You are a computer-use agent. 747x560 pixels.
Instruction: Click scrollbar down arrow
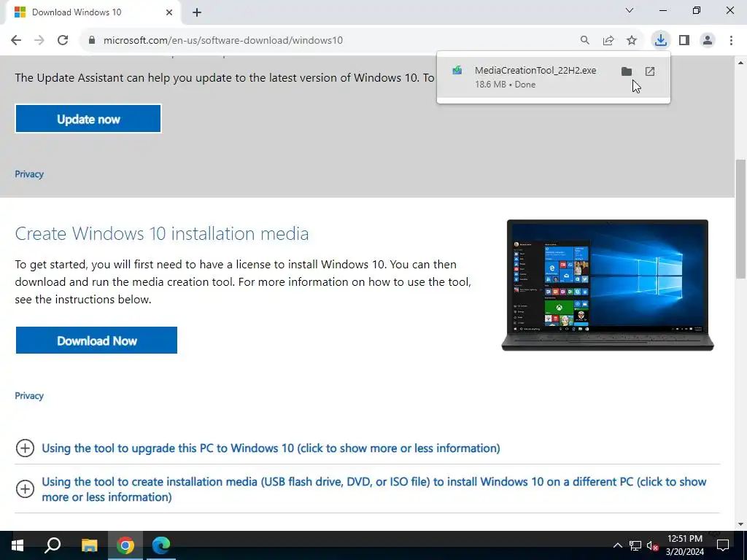coord(741,524)
